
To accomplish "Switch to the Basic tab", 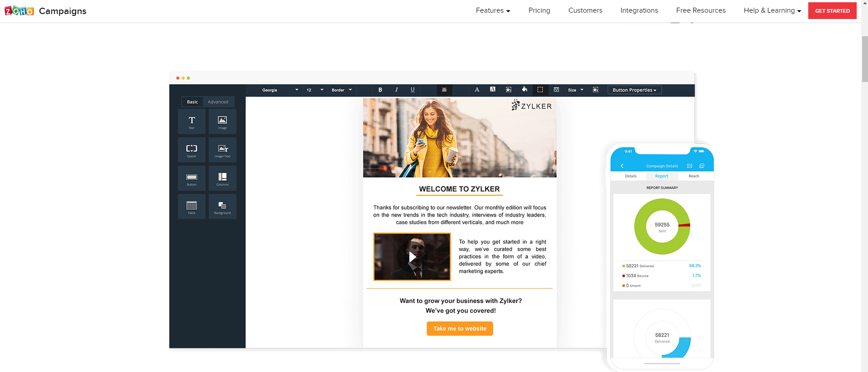I will [192, 102].
